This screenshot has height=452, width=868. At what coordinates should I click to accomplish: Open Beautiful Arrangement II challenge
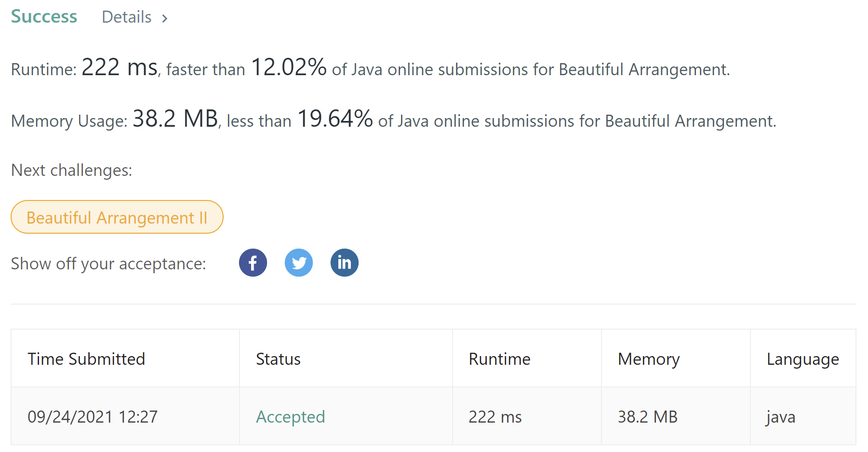pos(117,217)
